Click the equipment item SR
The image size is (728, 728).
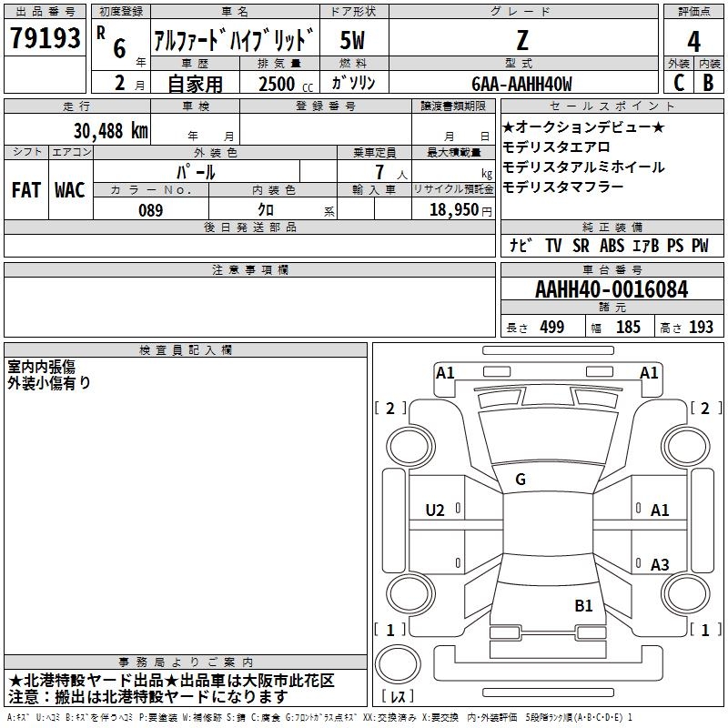581,246
